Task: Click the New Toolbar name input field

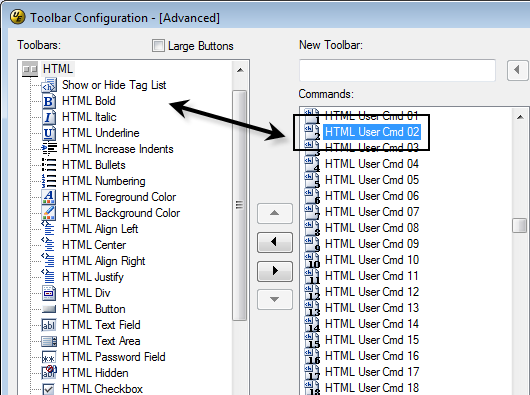Action: point(397,70)
